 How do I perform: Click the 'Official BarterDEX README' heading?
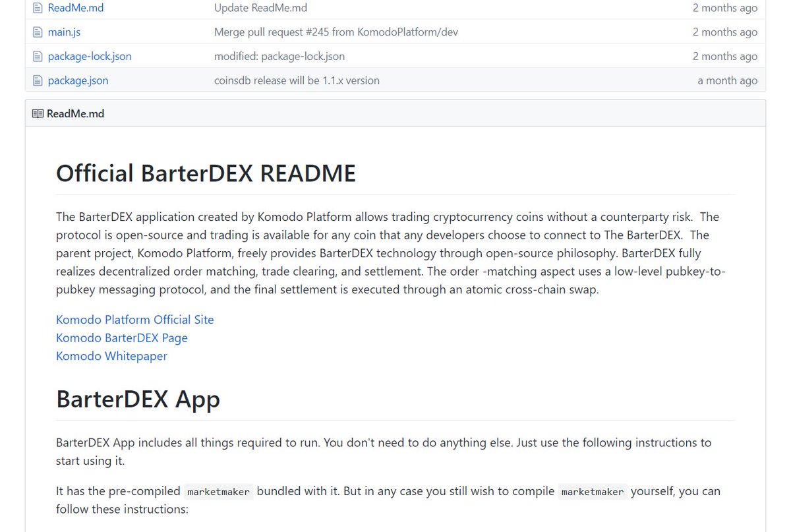click(x=206, y=173)
